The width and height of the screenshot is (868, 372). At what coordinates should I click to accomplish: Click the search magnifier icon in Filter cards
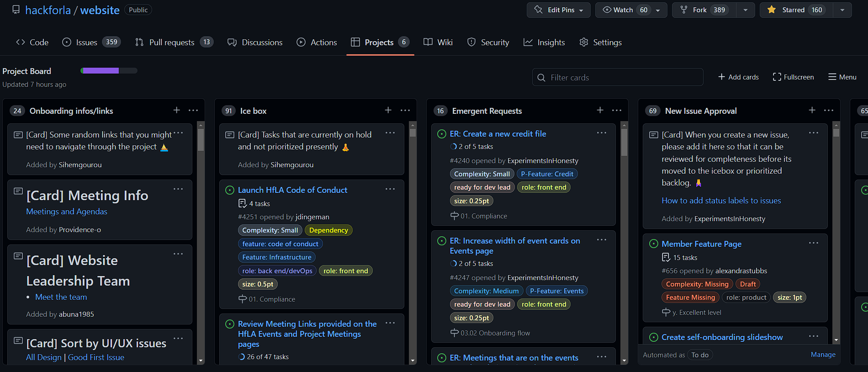541,78
